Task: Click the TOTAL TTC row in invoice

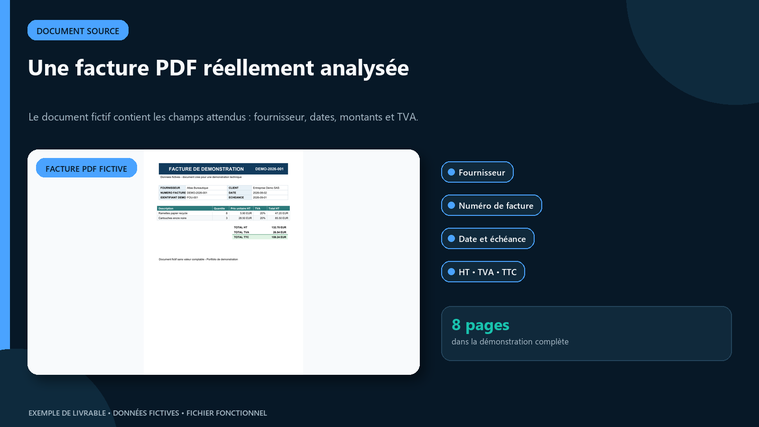Action: click(x=260, y=237)
